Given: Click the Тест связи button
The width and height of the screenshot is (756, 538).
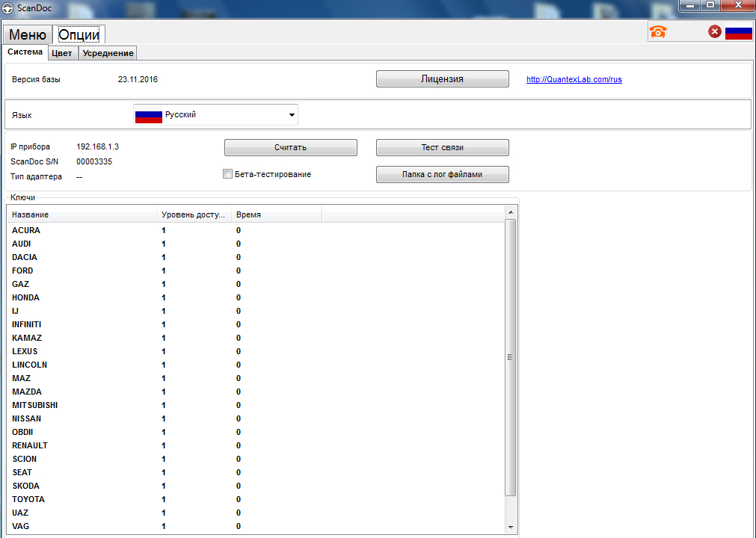Looking at the screenshot, I should [x=442, y=147].
